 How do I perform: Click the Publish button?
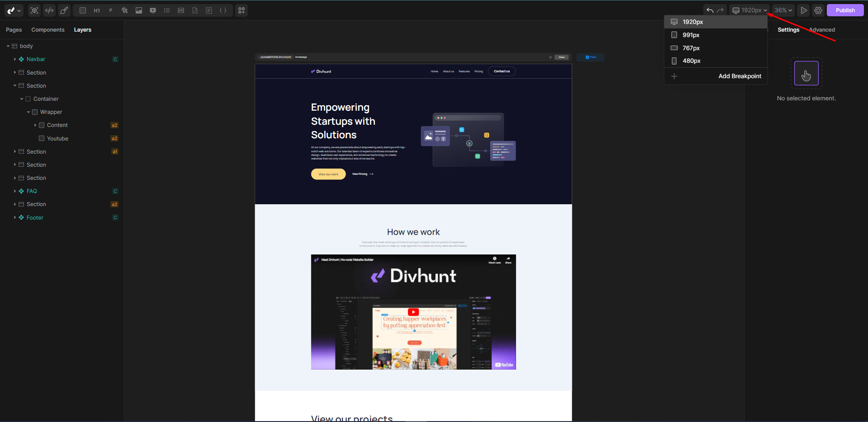coord(845,10)
